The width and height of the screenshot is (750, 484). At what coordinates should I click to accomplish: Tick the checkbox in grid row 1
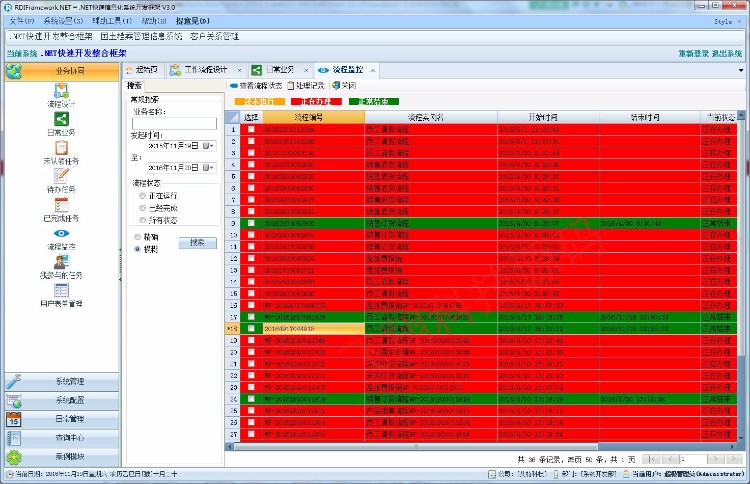[251, 130]
